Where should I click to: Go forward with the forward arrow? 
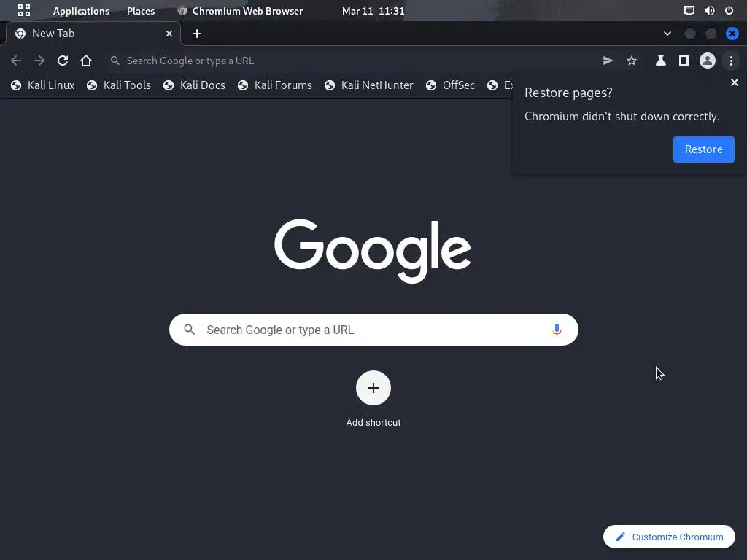point(39,61)
